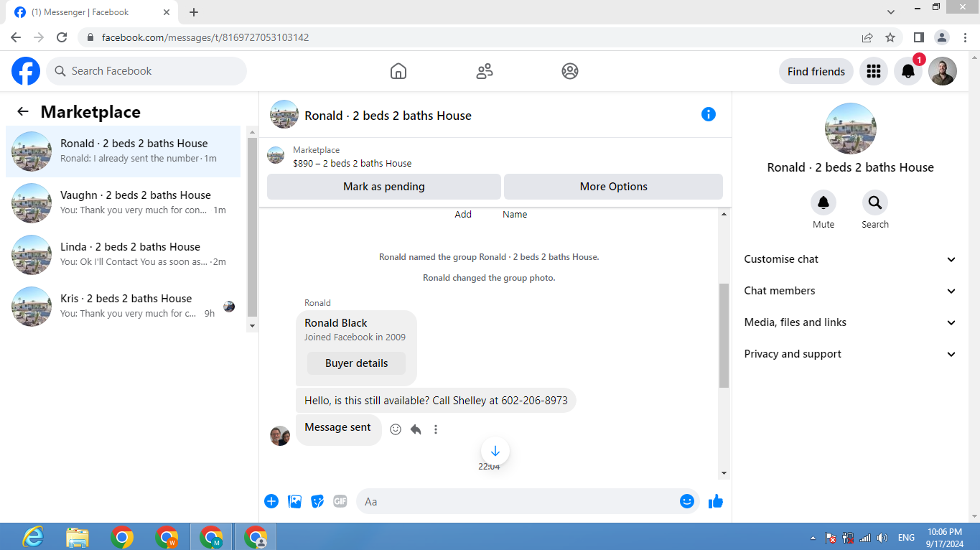Click Ronald · 2 beds 2 baths House chat header
Screen dimensions: 980x550
point(388,116)
